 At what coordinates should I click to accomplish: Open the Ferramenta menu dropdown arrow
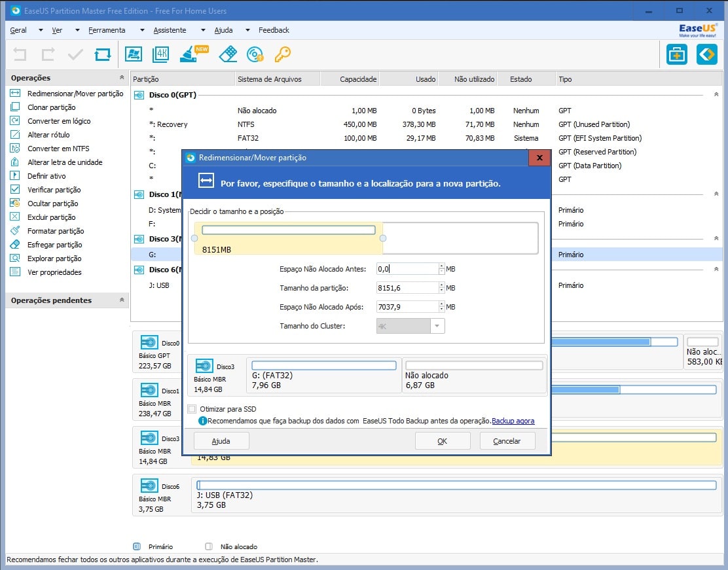point(141,30)
